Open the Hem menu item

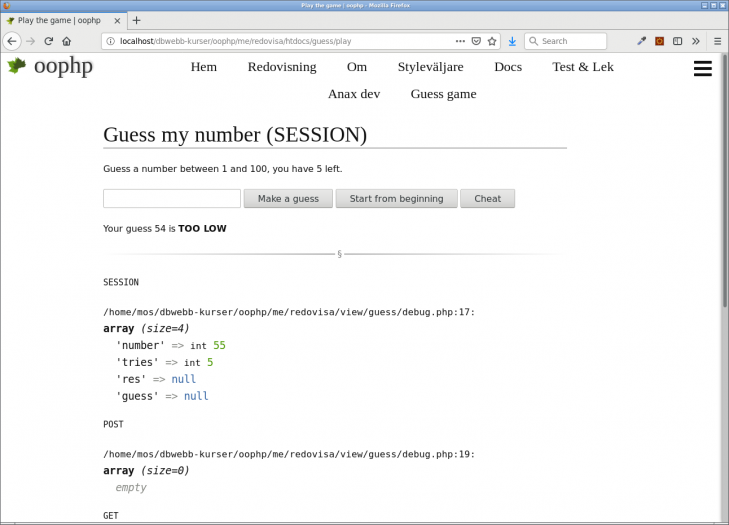tap(204, 67)
